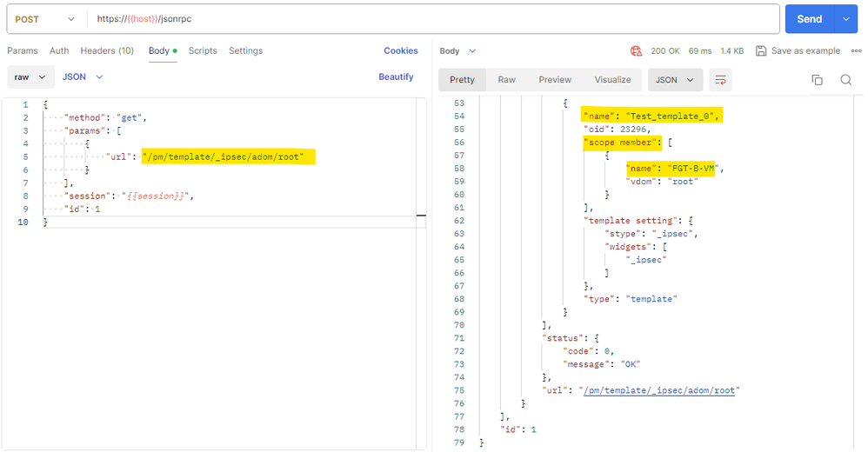The height and width of the screenshot is (452, 868).
Task: Open the JSON body language dropdown
Action: (83, 77)
